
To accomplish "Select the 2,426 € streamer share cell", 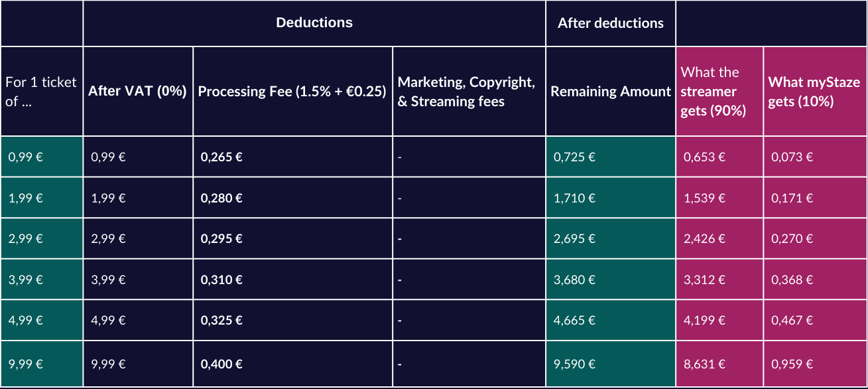I will 704,238.
